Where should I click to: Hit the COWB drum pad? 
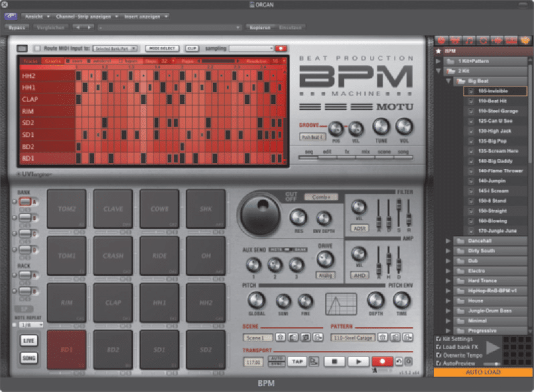click(x=159, y=209)
